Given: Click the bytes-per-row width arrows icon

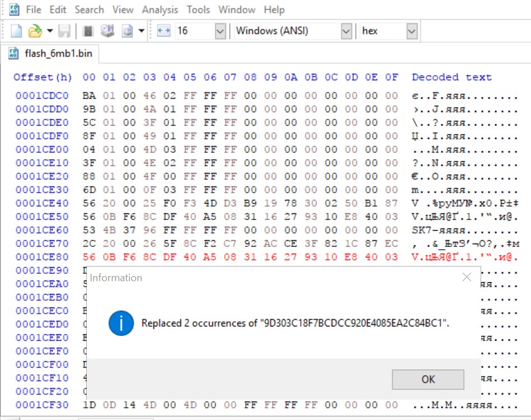Looking at the screenshot, I should 164,31.
